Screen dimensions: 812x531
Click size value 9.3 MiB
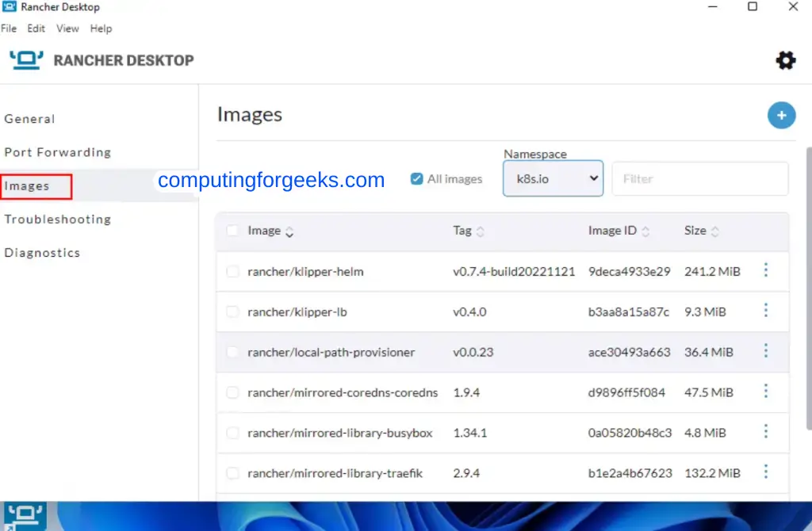(705, 312)
